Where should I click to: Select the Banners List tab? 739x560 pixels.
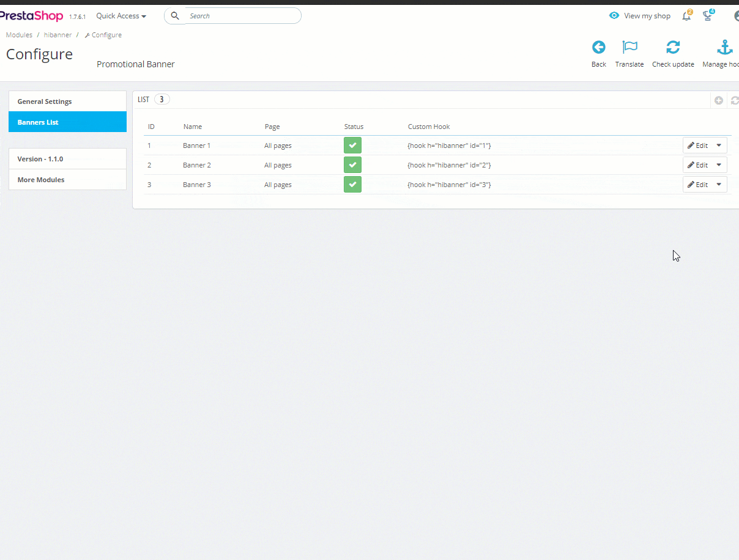click(x=67, y=122)
